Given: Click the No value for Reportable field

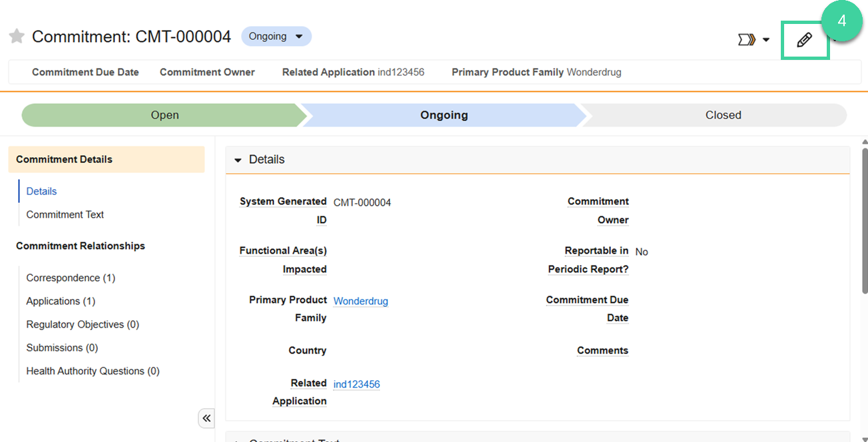Looking at the screenshot, I should [642, 252].
